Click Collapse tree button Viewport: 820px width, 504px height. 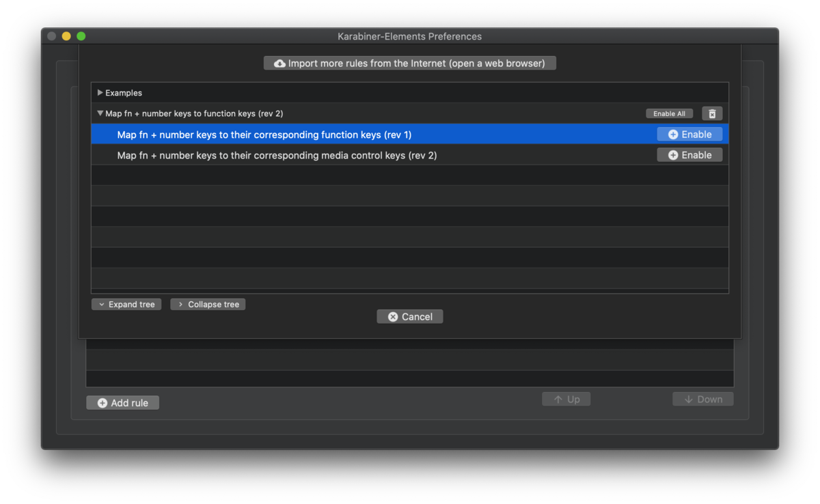[x=208, y=305]
